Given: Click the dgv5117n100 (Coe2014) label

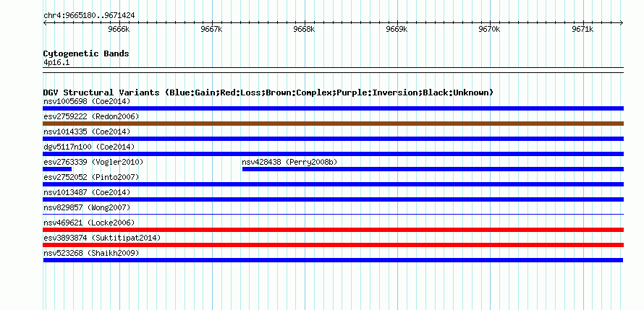Looking at the screenshot, I should pyautogui.click(x=89, y=147).
